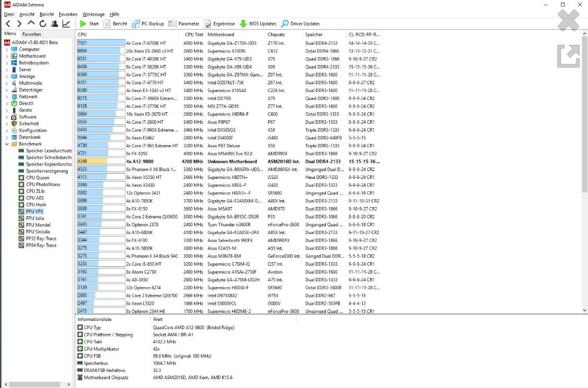Expand the Netzwerk tree node
Screen dimensions: 588x388
[x=7, y=97]
